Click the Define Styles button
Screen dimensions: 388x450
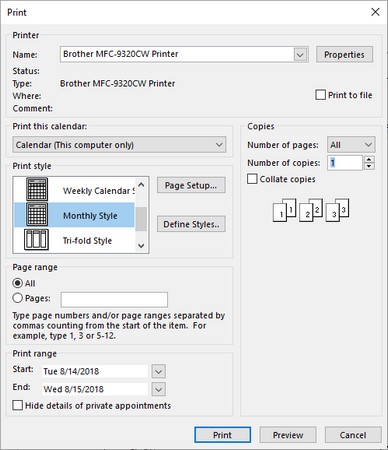coord(191,224)
